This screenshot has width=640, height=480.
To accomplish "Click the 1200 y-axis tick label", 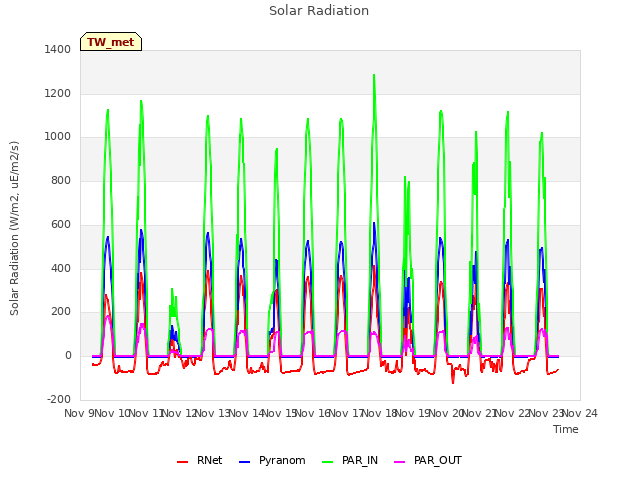I will tap(58, 93).
